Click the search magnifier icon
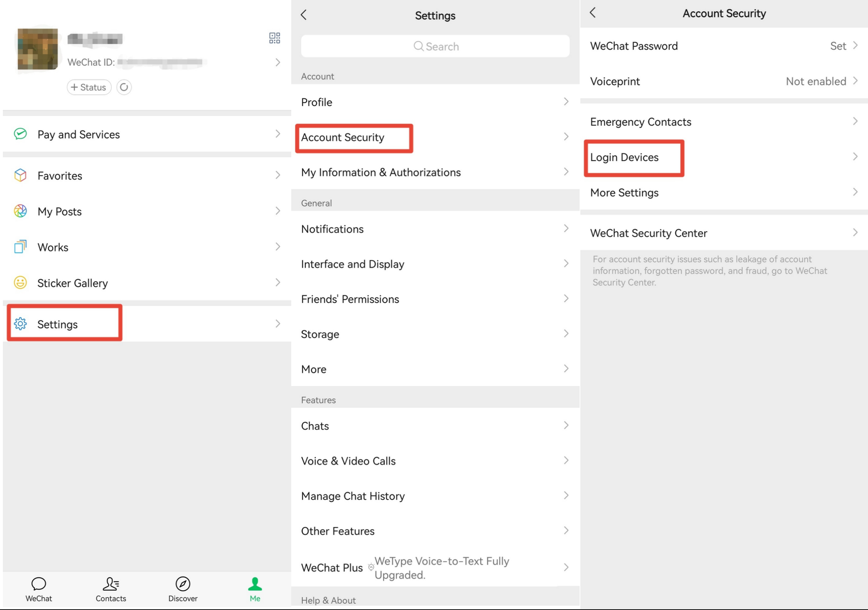This screenshot has height=610, width=868. click(x=419, y=46)
